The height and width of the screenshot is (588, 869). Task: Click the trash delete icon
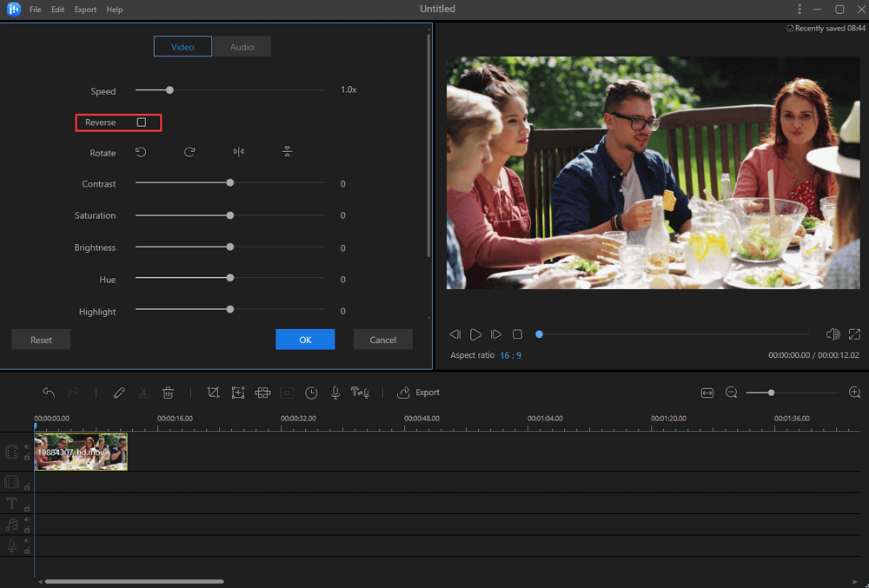[169, 393]
